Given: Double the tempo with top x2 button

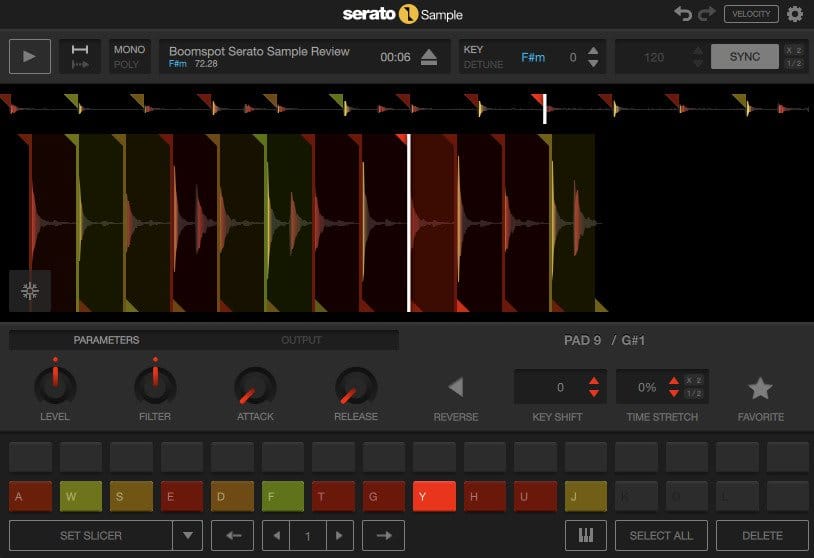Looking at the screenshot, I should (794, 50).
